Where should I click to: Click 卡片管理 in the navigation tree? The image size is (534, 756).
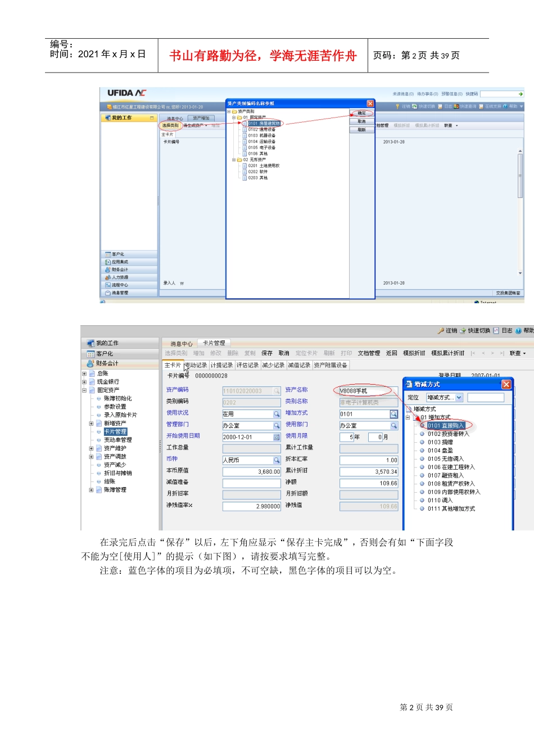point(115,432)
